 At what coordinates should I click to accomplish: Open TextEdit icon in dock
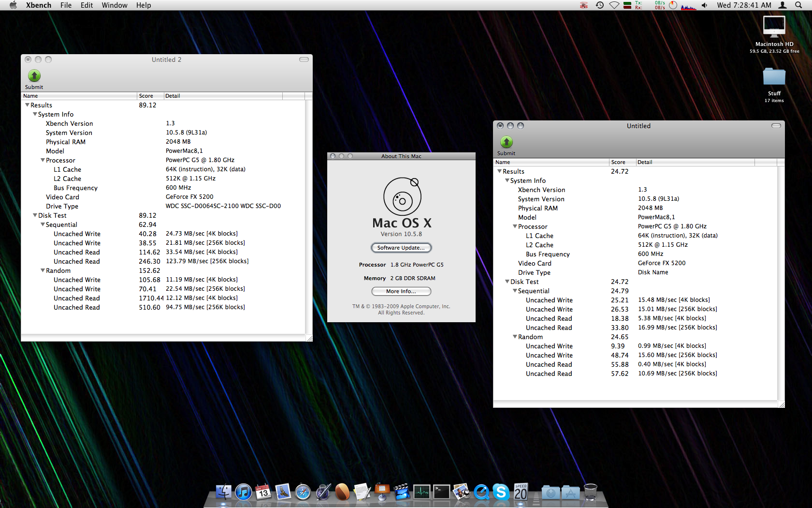(362, 492)
